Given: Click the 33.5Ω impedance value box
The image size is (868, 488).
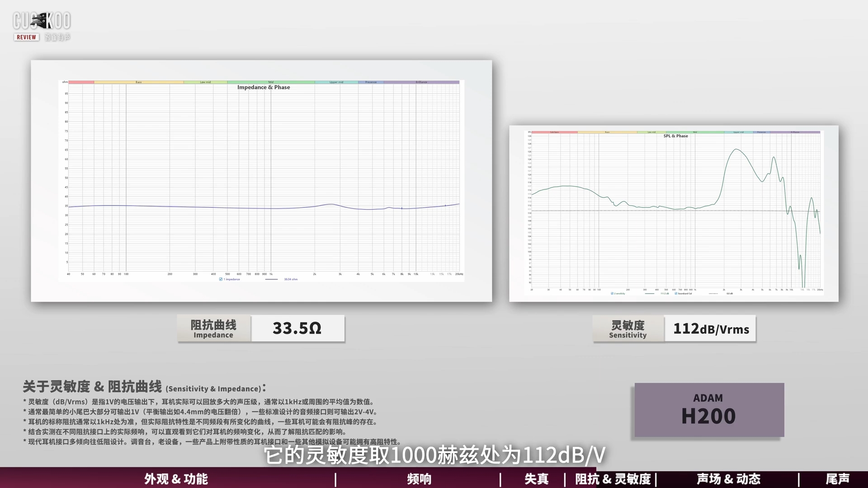Looking at the screenshot, I should [297, 328].
